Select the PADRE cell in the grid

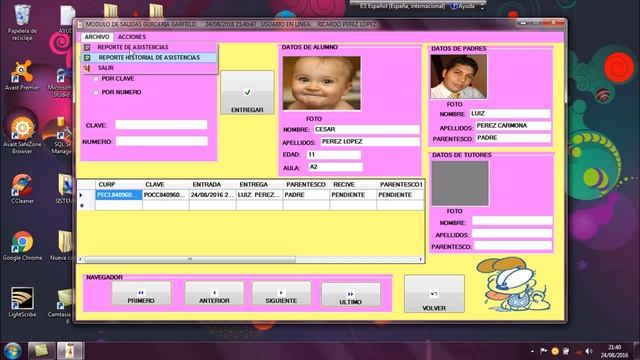pos(307,195)
